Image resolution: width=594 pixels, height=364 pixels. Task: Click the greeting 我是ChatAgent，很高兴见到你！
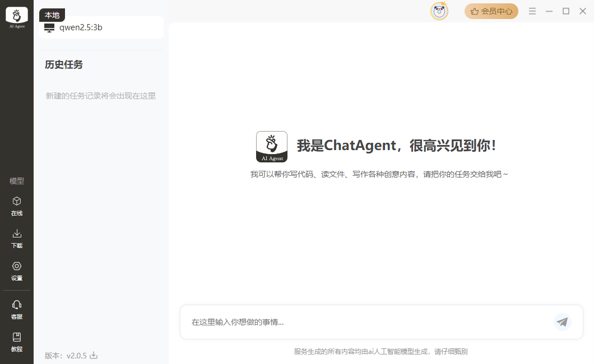pos(396,146)
